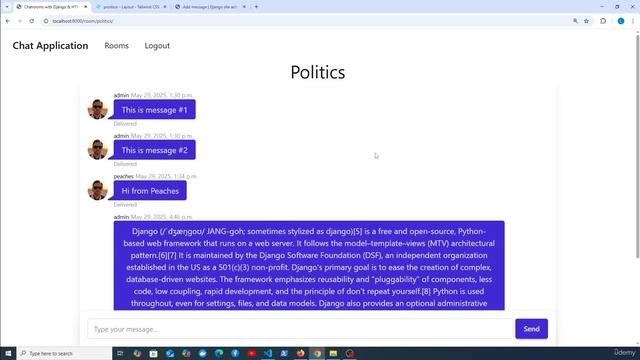Click the Chat Application brand link

50,45
